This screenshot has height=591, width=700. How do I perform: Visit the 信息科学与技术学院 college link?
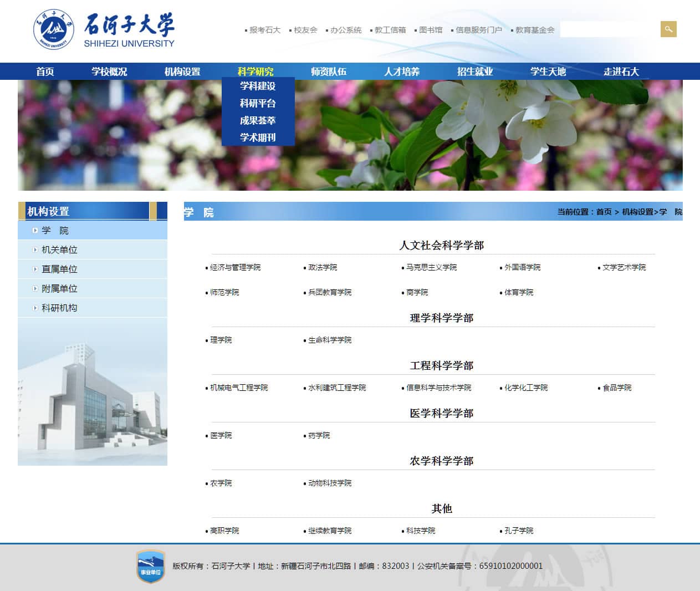tap(438, 388)
